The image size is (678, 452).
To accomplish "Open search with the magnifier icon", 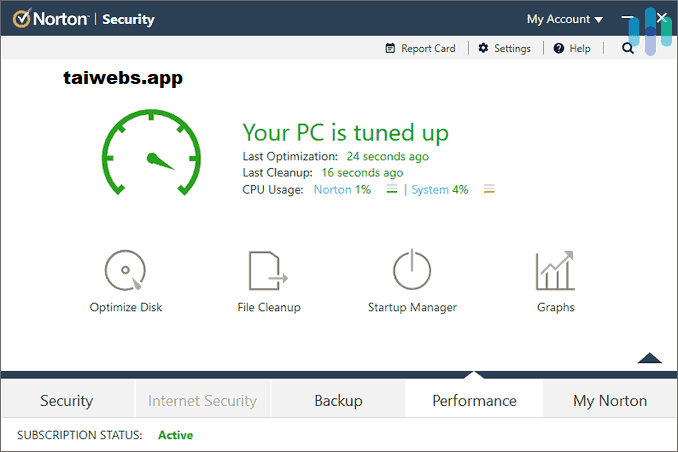I will pos(628,48).
